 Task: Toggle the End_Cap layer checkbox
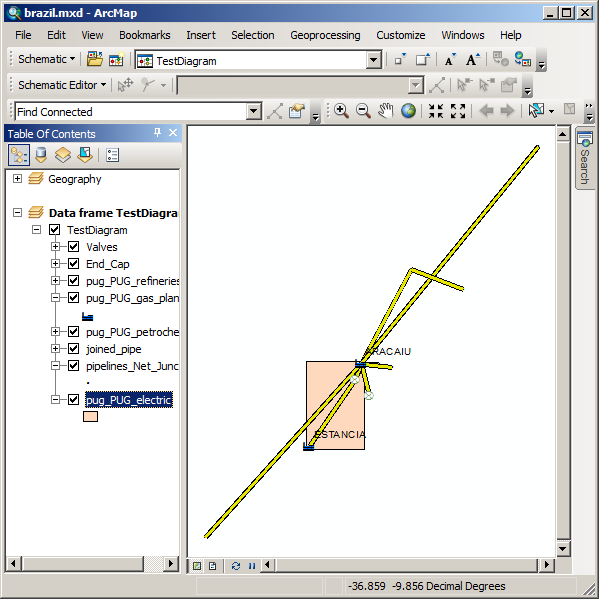(73, 263)
